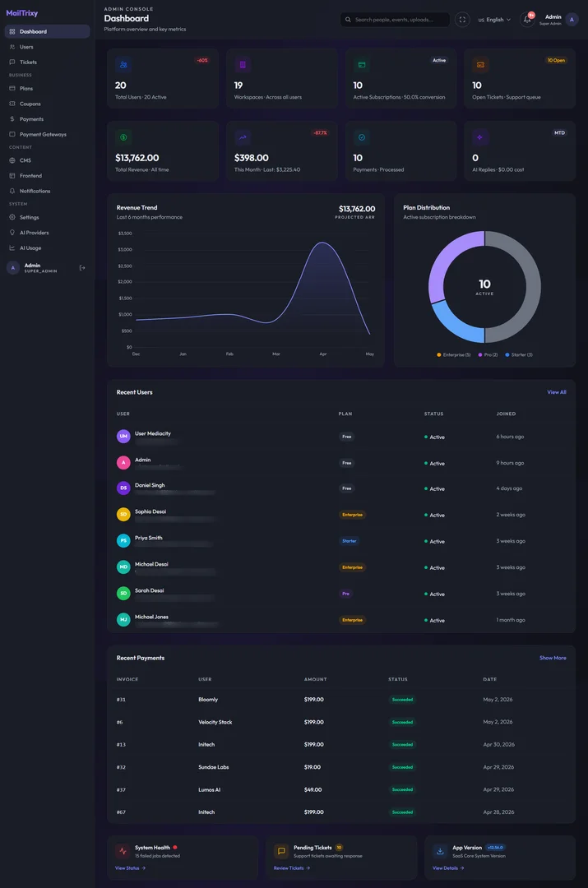Toggle fullscreen mode icon in header
This screenshot has height=888, width=588.
pyautogui.click(x=462, y=20)
